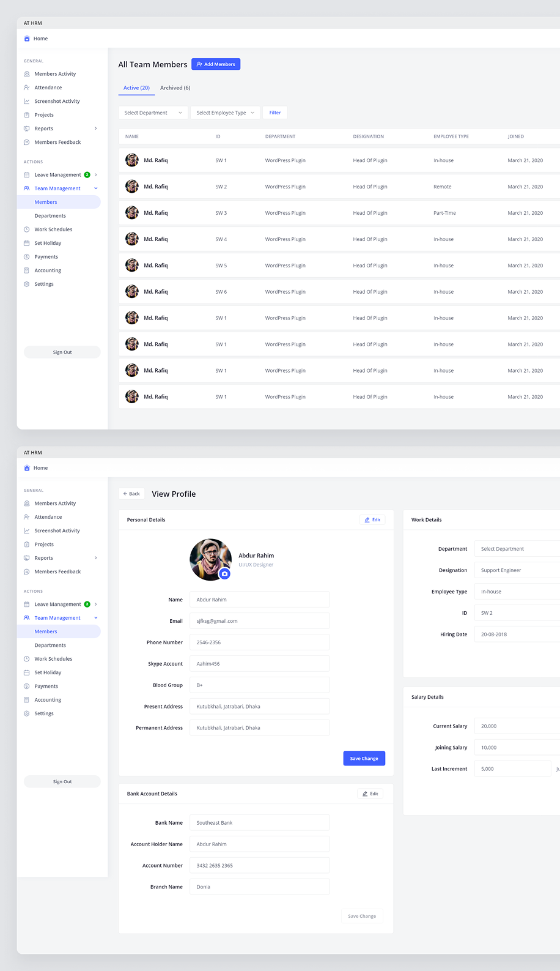Click the blue Save Change button
This screenshot has width=560, height=971.
tap(364, 759)
